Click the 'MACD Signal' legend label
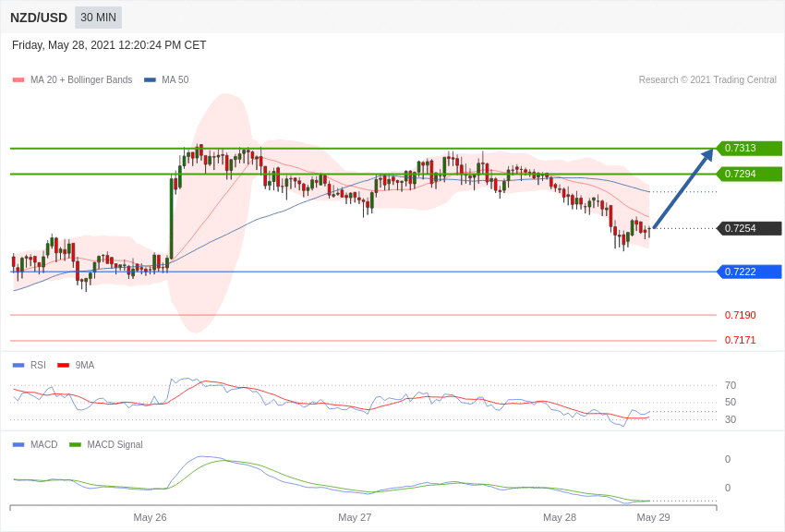 pyautogui.click(x=115, y=444)
